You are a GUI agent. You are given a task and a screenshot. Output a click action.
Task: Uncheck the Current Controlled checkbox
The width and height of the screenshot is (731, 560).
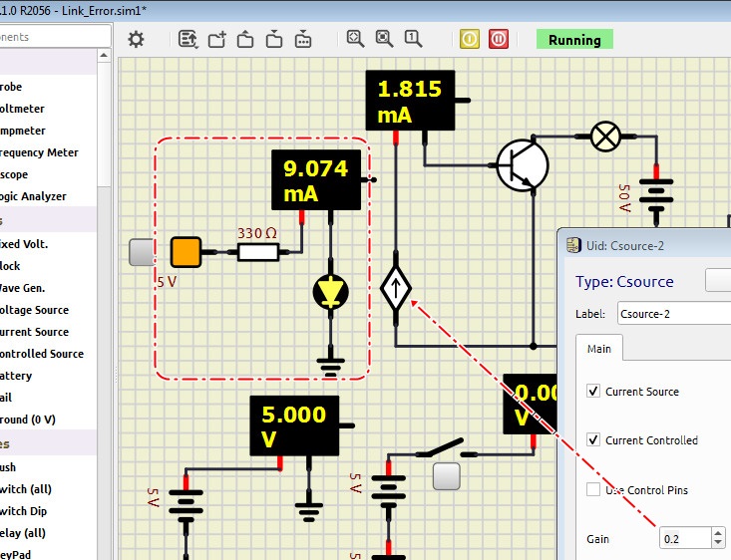coord(594,440)
